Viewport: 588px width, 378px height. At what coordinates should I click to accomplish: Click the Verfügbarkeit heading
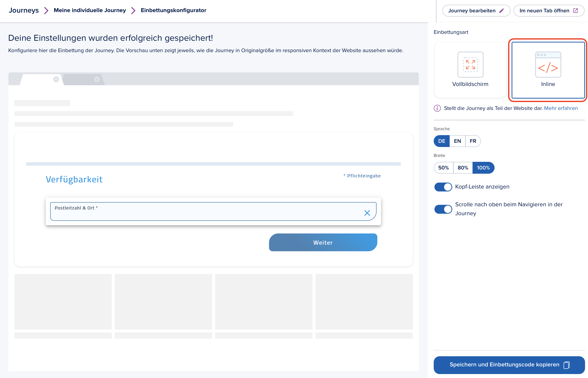point(74,179)
